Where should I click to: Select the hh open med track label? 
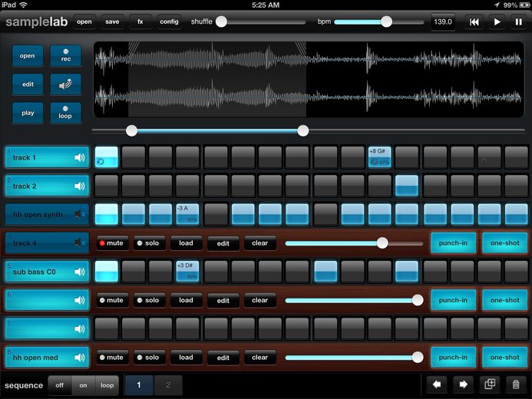pyautogui.click(x=47, y=358)
